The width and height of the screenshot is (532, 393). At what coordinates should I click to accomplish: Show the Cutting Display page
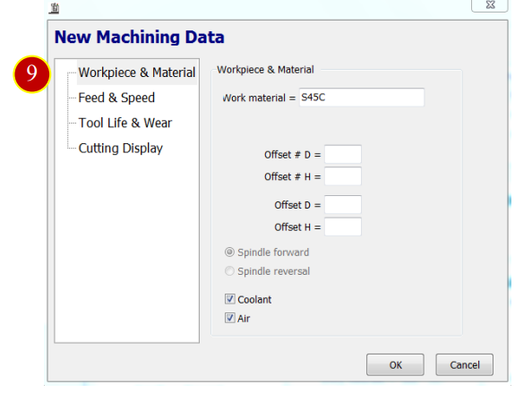120,149
